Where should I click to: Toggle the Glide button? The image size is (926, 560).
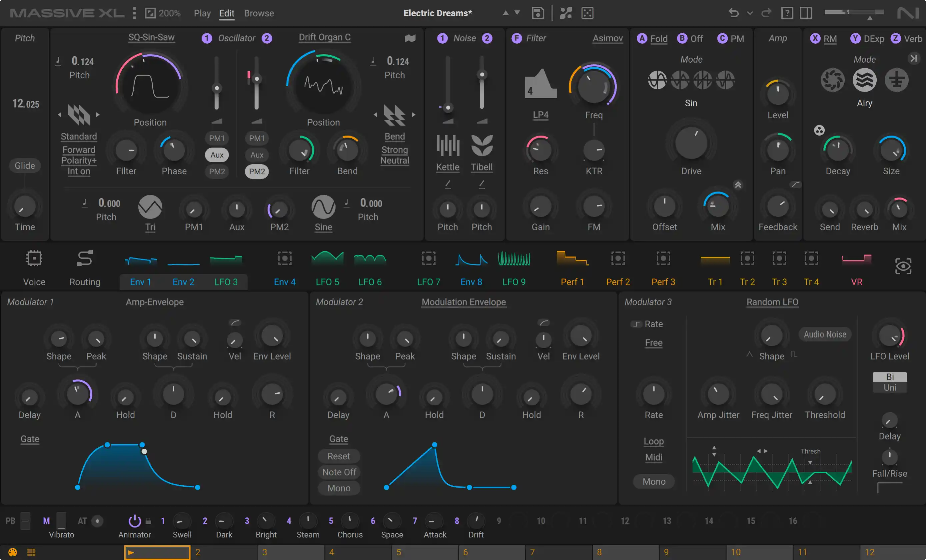(x=25, y=166)
